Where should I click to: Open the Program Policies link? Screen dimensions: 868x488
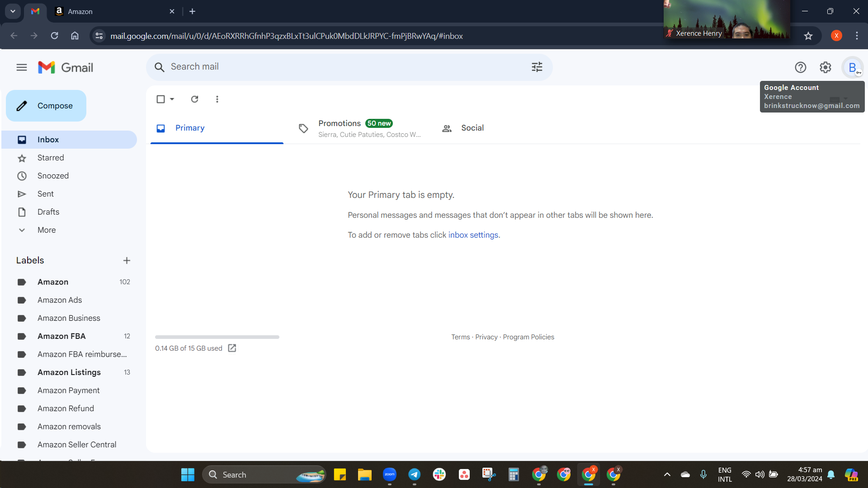528,337
